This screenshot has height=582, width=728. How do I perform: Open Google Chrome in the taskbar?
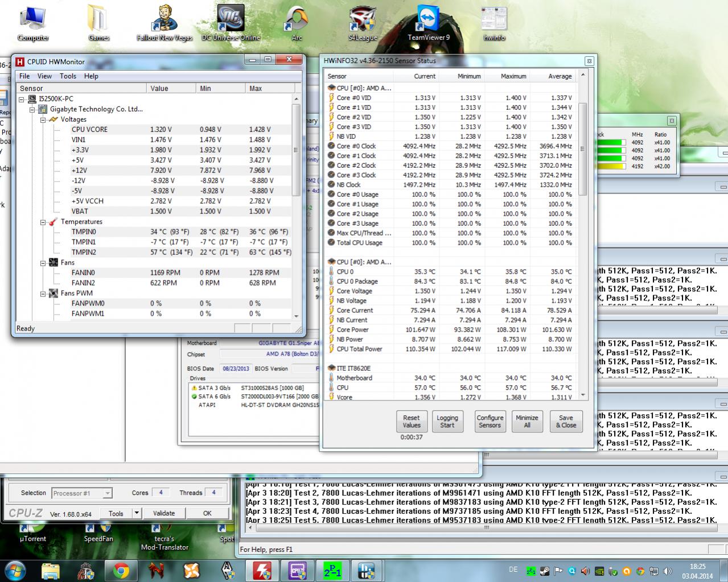coord(121,570)
